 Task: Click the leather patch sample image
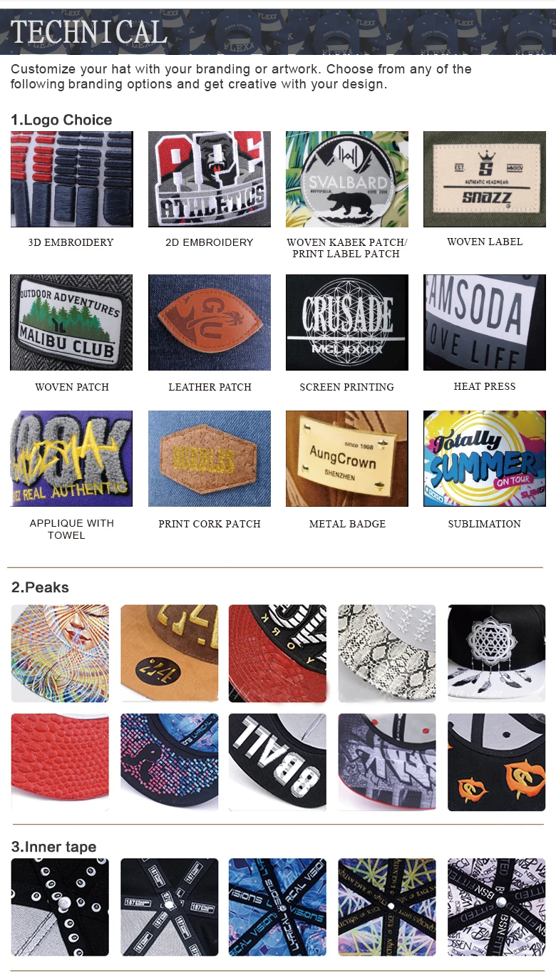(x=210, y=322)
